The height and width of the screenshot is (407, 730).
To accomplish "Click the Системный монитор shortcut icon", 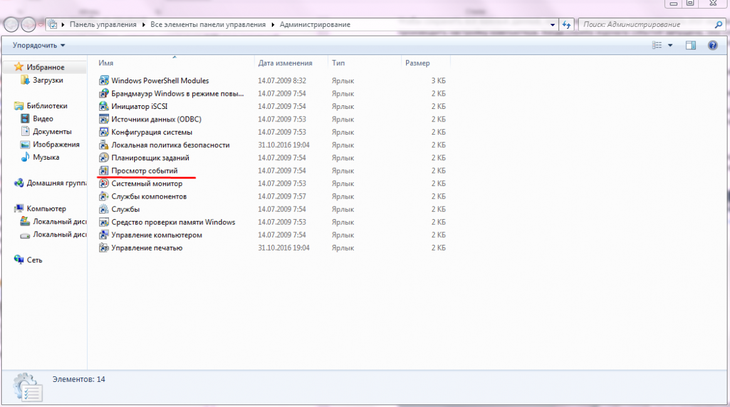I will click(104, 183).
